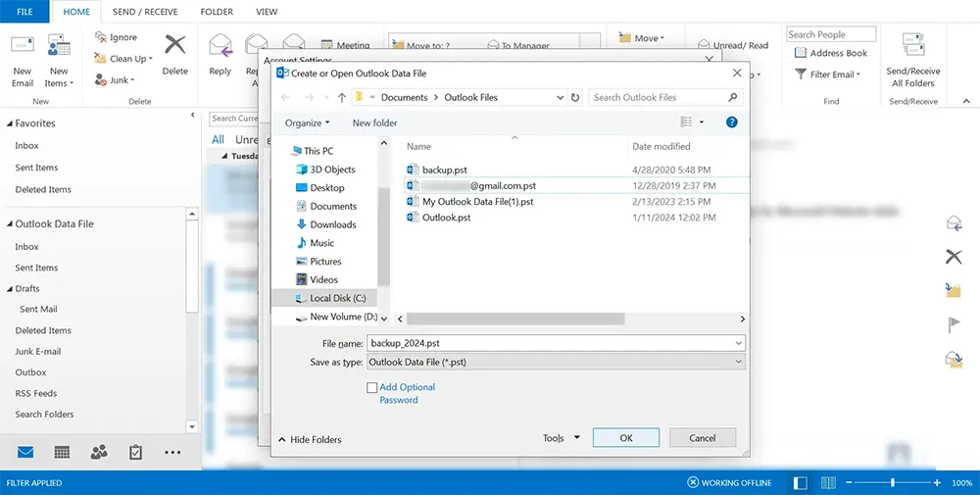Switch to People view icon
980x495 pixels.
tap(99, 452)
